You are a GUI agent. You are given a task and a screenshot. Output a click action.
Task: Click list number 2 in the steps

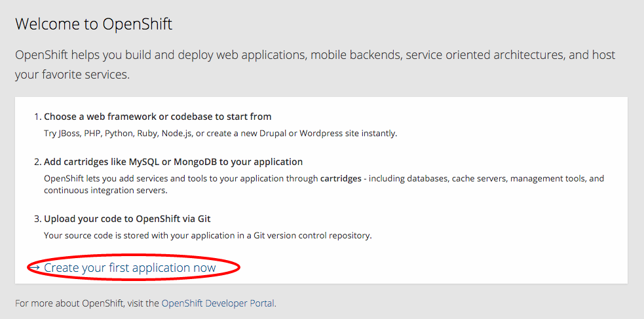[x=37, y=162]
